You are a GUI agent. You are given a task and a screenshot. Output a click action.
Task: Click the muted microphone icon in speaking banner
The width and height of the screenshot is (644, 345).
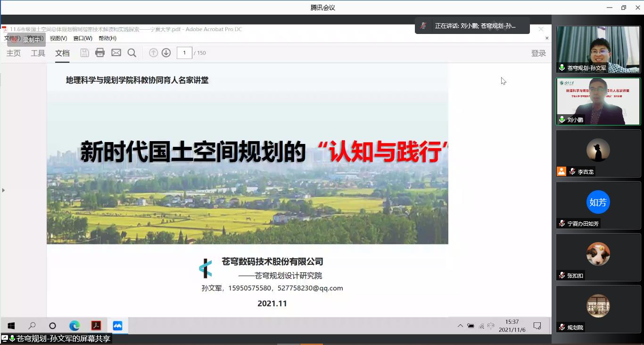(x=424, y=26)
